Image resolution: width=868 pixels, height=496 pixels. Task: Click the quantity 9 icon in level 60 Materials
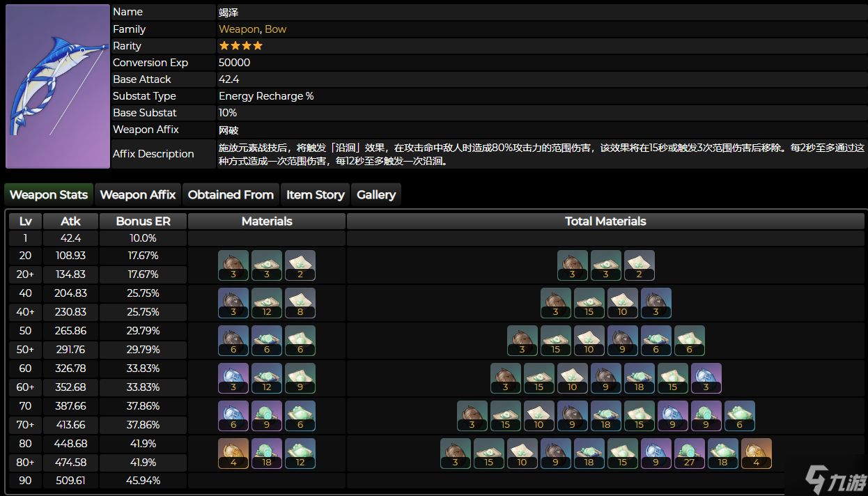tap(300, 378)
